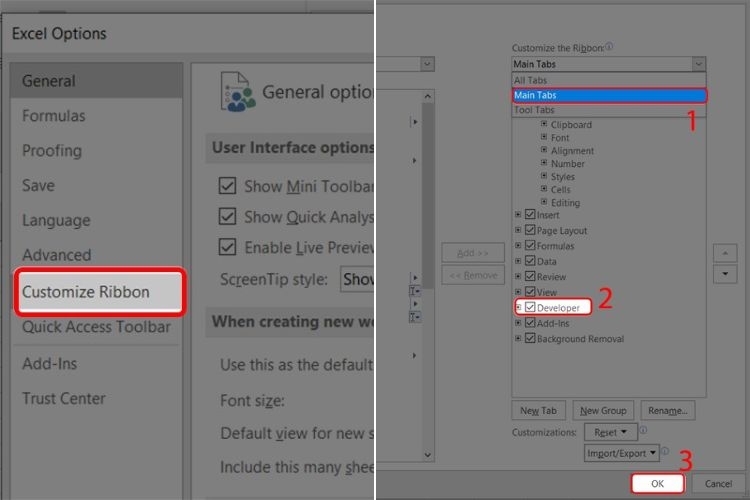Open the Import/Export dropdown
This screenshot has width=750, height=500.
click(x=621, y=453)
